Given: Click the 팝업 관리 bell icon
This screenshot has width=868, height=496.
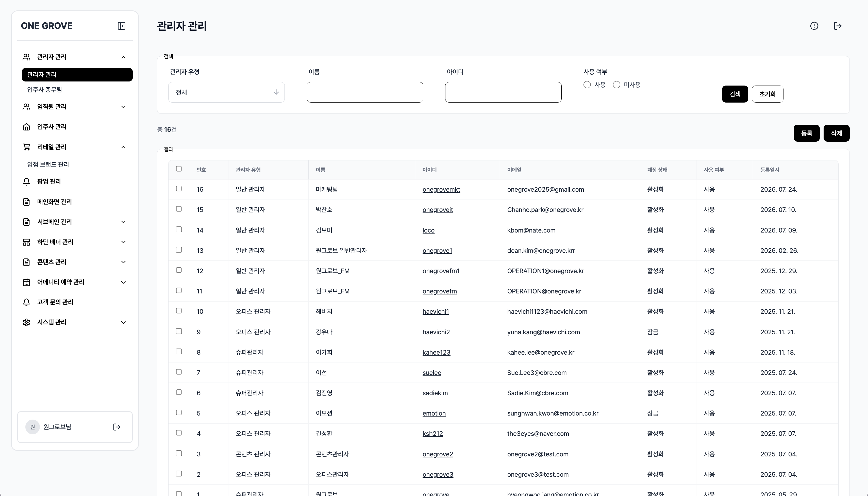Looking at the screenshot, I should 26,181.
